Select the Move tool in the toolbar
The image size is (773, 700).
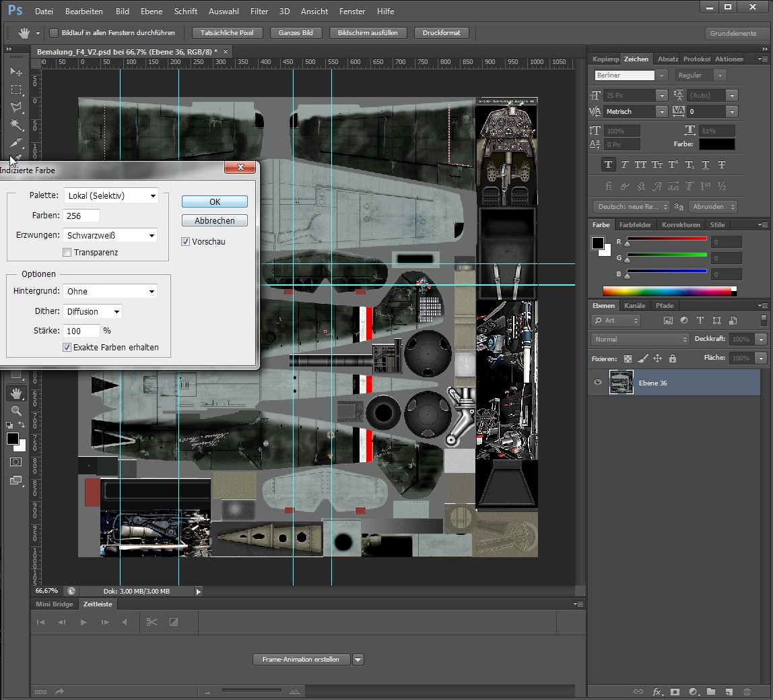tap(16, 72)
